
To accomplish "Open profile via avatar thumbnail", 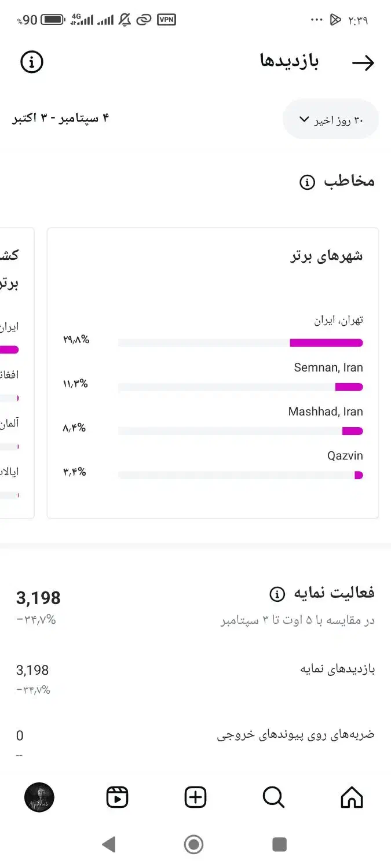I will 39,797.
